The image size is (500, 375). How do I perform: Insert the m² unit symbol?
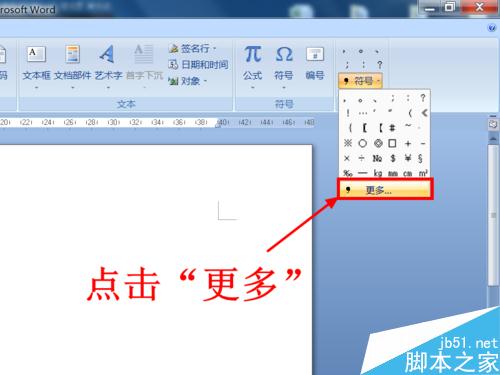pyautogui.click(x=423, y=173)
